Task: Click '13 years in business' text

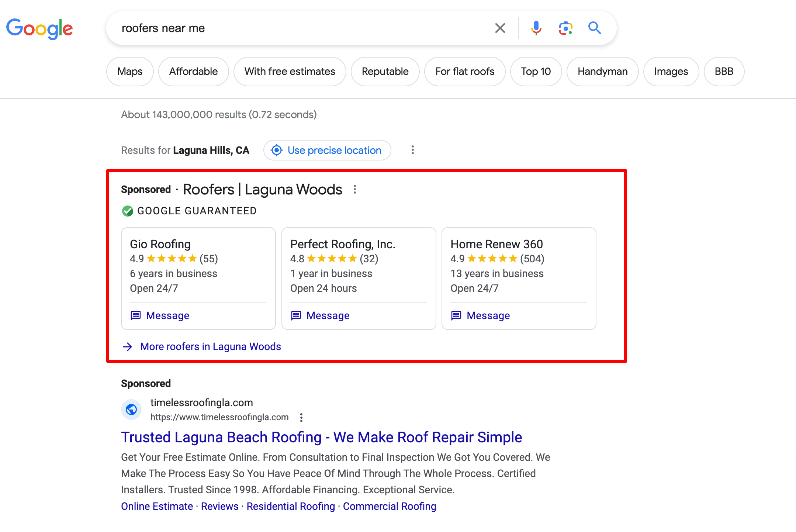Action: (x=497, y=273)
